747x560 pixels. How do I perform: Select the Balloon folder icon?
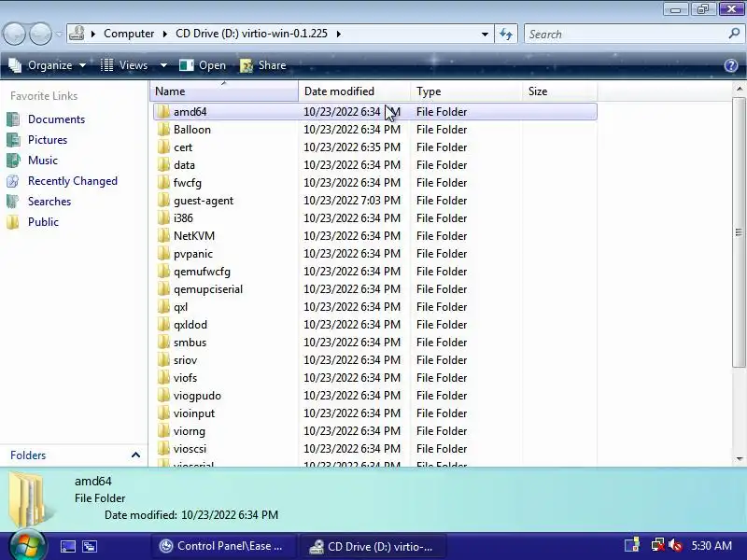click(163, 130)
